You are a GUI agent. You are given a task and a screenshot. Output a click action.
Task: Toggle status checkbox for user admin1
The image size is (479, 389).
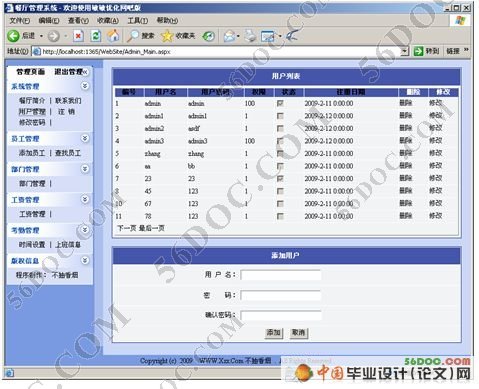[280, 116]
